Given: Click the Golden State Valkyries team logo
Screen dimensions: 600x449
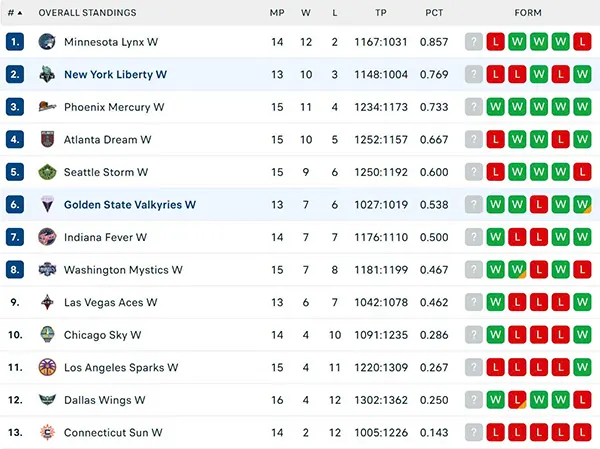Looking at the screenshot, I should [x=47, y=204].
